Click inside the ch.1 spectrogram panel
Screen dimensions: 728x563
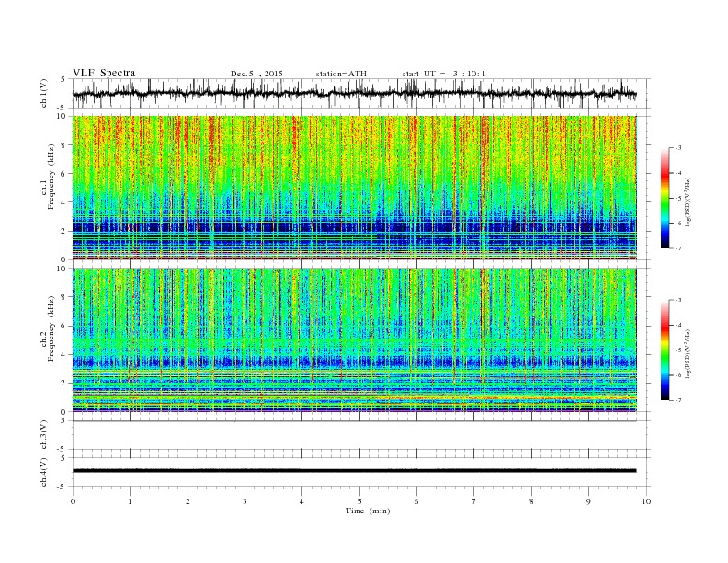click(354, 188)
